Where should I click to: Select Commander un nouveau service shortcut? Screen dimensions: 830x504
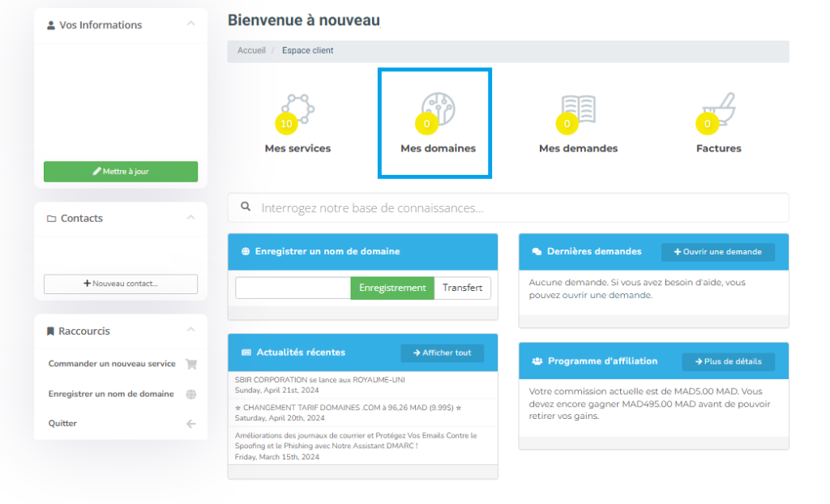[x=112, y=364]
